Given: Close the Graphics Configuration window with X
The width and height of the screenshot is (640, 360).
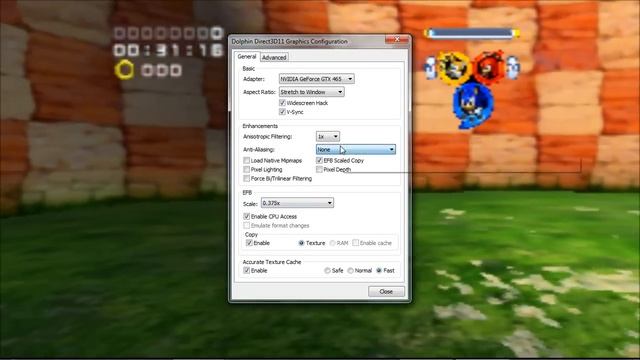Looking at the screenshot, I should coord(397,39).
